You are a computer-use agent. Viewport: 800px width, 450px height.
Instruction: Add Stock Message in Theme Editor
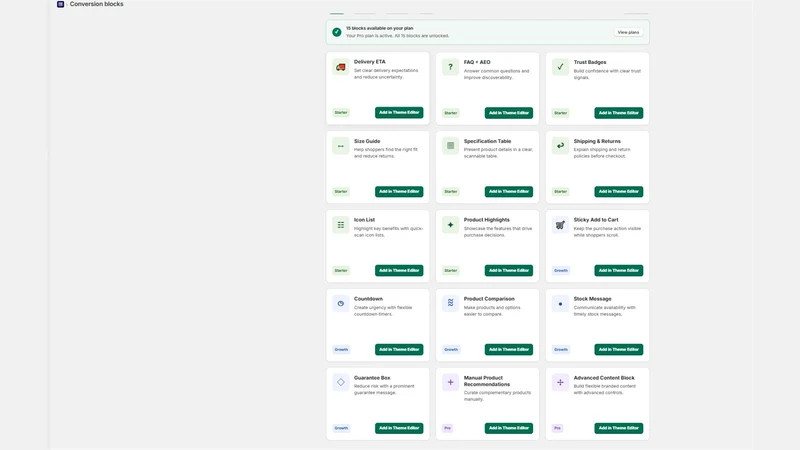pos(618,349)
